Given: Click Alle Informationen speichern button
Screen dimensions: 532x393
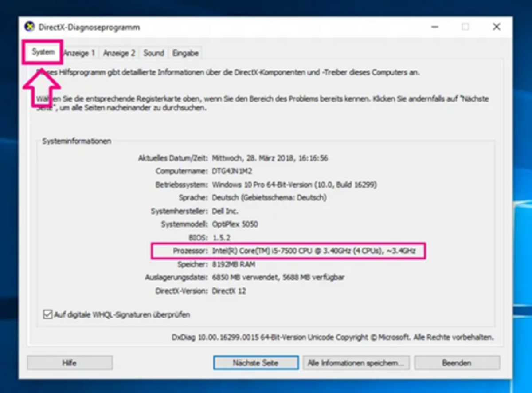Looking at the screenshot, I should 356,363.
